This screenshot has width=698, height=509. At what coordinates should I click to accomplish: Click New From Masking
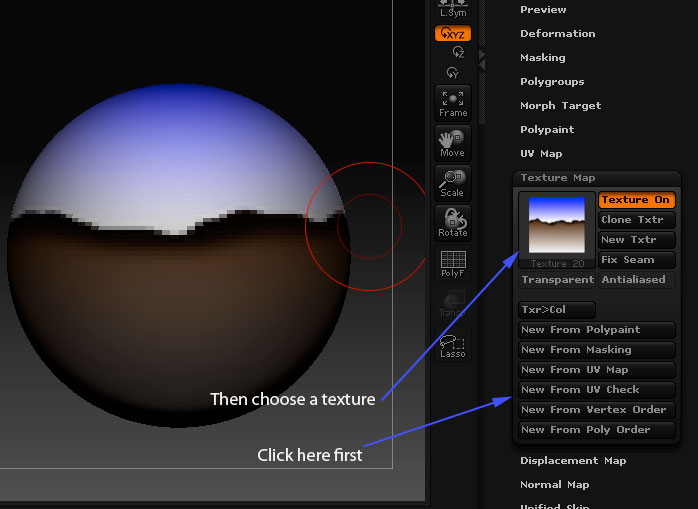pos(597,350)
